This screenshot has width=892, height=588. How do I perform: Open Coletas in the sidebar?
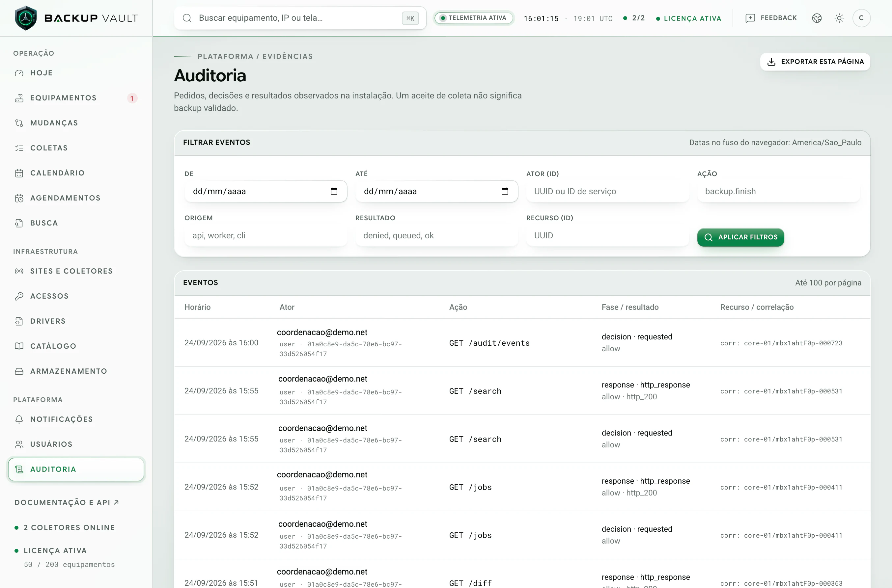point(76,148)
